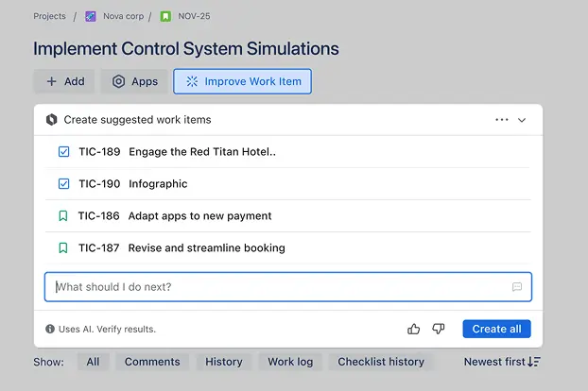Collapse the Create suggested work items panel
Screen dimensions: 588x391
(x=522, y=120)
